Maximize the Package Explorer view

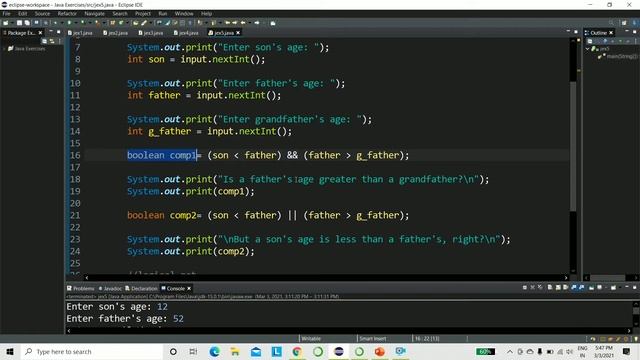click(58, 32)
